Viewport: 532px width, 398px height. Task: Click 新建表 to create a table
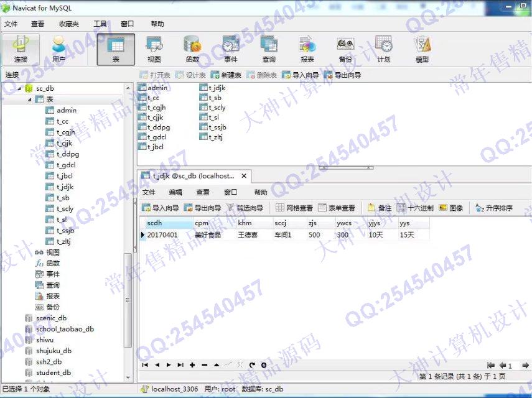(226, 75)
